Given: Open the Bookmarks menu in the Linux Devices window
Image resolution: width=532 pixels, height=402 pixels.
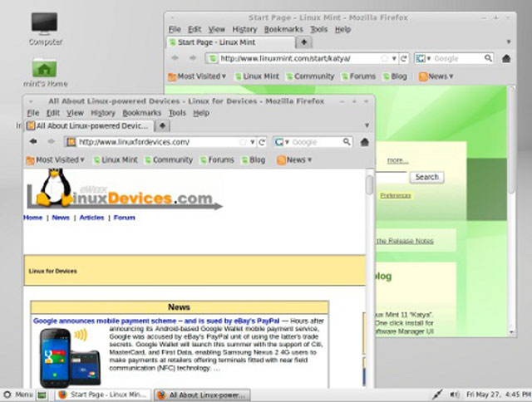Looking at the screenshot, I should coord(140,113).
